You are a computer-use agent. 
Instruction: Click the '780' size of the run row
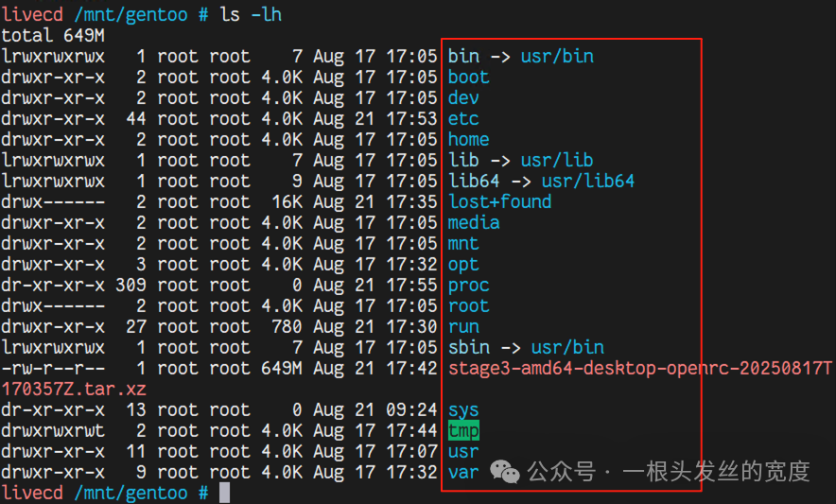pos(287,327)
